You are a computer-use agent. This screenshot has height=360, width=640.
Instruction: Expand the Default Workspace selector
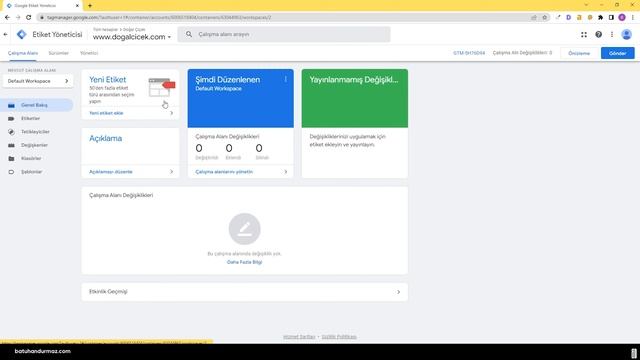(x=38, y=81)
